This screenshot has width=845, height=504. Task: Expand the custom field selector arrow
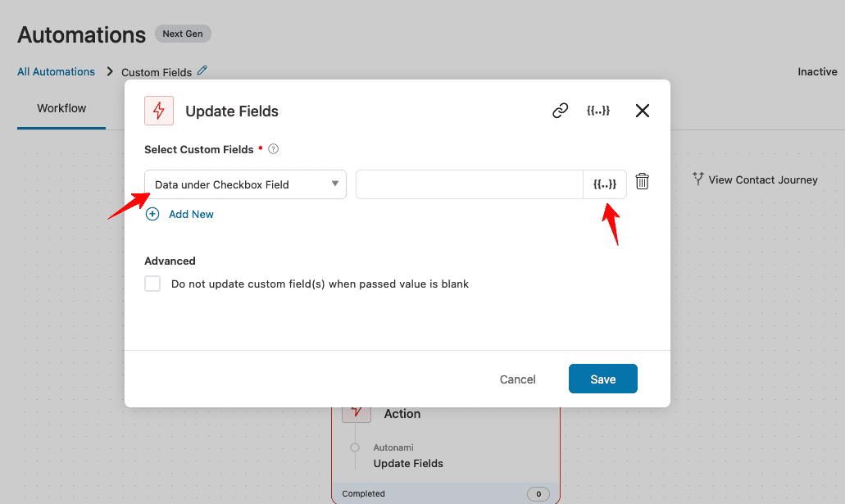(x=336, y=184)
